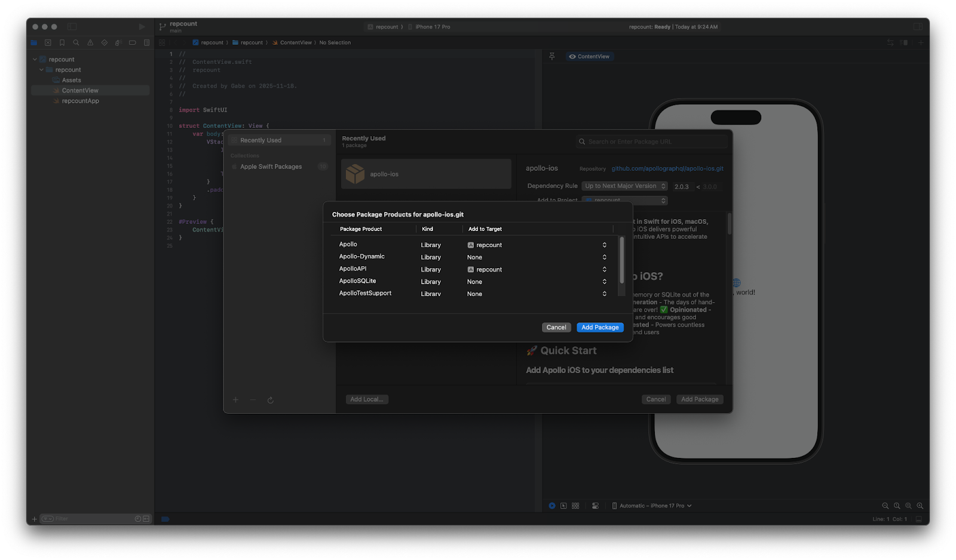Click the add file plus in navigator footer
The image size is (956, 560).
tap(34, 519)
